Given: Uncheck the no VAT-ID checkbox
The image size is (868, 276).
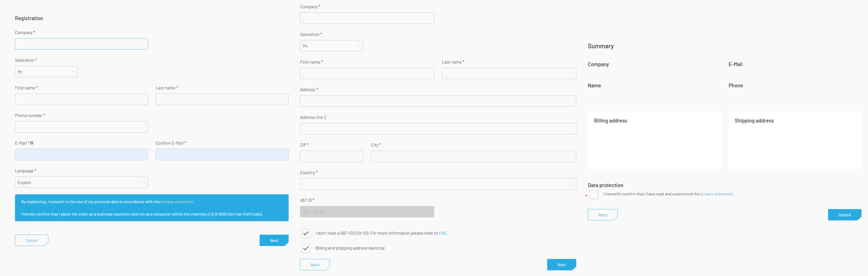Looking at the screenshot, I should [306, 233].
